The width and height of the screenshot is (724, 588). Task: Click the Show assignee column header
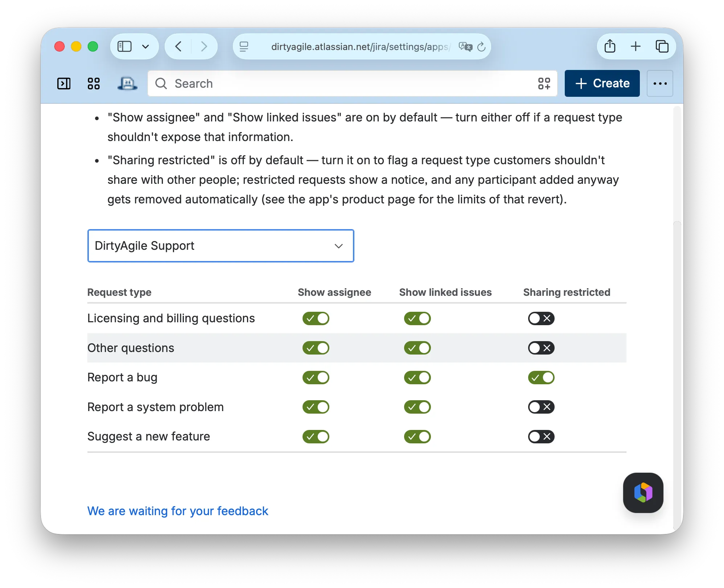(x=334, y=292)
